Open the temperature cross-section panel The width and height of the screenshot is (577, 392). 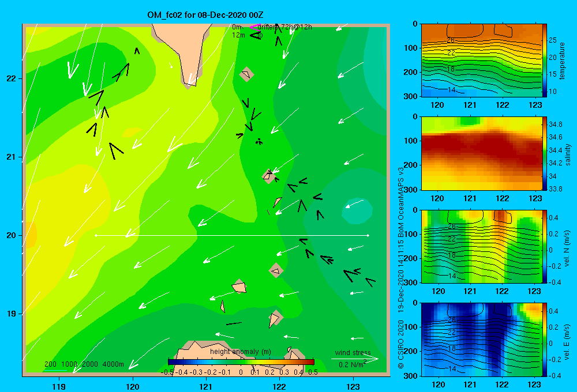tap(481, 61)
